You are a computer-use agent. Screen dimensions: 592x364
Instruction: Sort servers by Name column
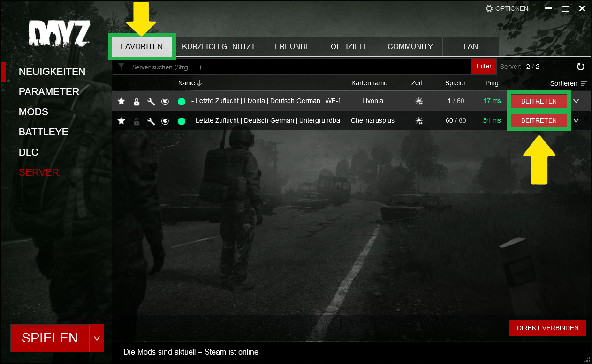coord(190,83)
